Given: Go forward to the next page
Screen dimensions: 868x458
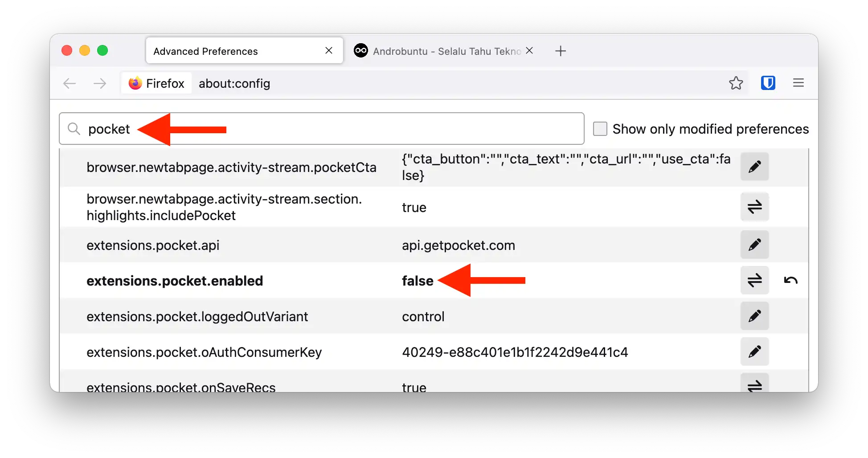Looking at the screenshot, I should click(100, 83).
